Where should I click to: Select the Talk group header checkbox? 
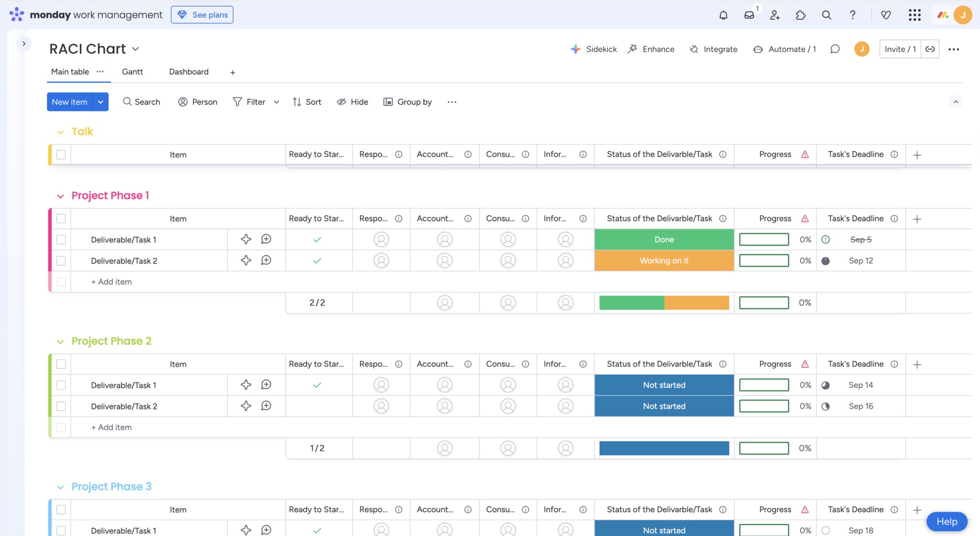(61, 154)
